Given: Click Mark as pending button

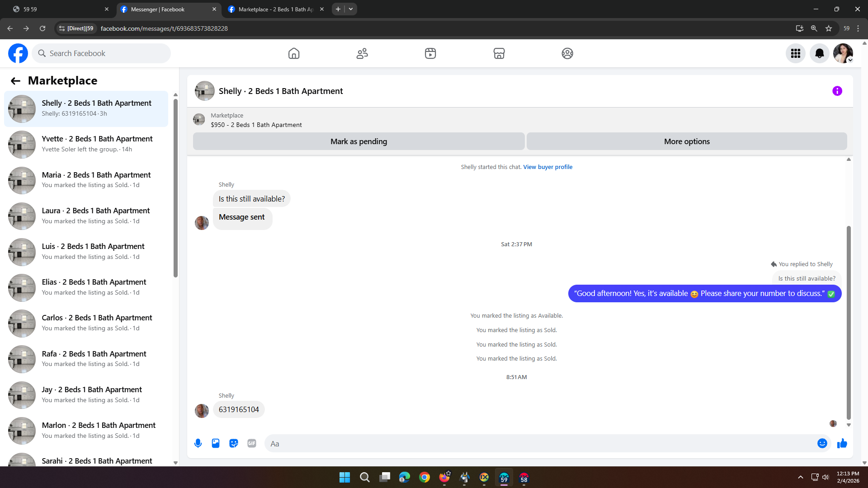Looking at the screenshot, I should click(359, 141).
